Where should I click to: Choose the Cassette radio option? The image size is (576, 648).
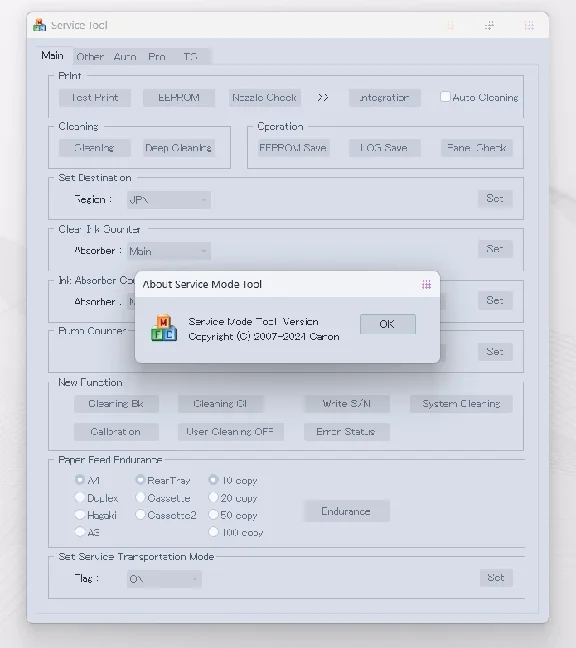tap(140, 497)
